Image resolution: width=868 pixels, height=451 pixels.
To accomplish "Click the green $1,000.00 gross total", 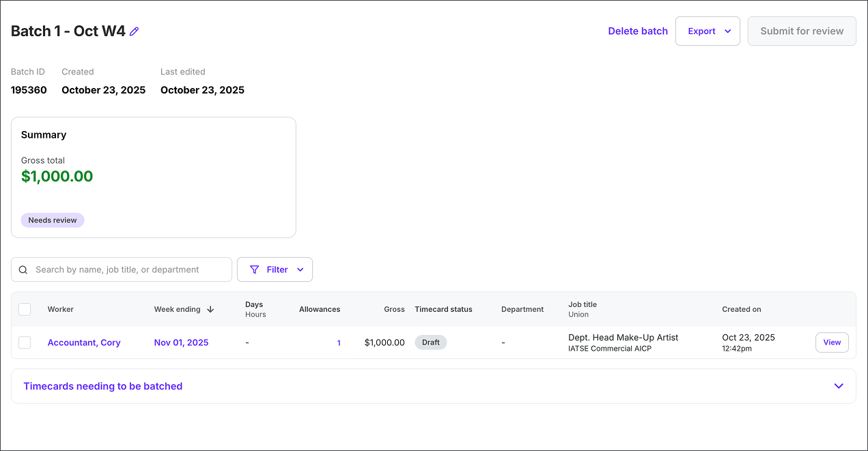I will coord(57,177).
